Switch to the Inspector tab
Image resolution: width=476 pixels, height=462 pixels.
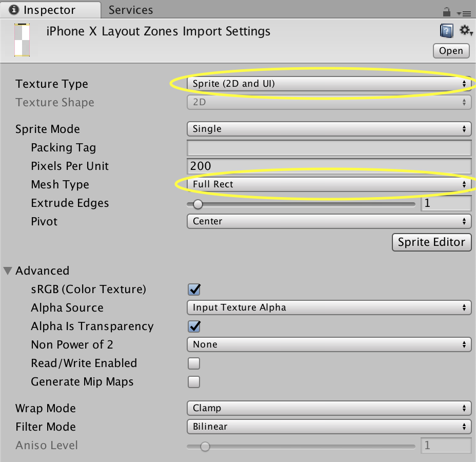click(x=50, y=10)
